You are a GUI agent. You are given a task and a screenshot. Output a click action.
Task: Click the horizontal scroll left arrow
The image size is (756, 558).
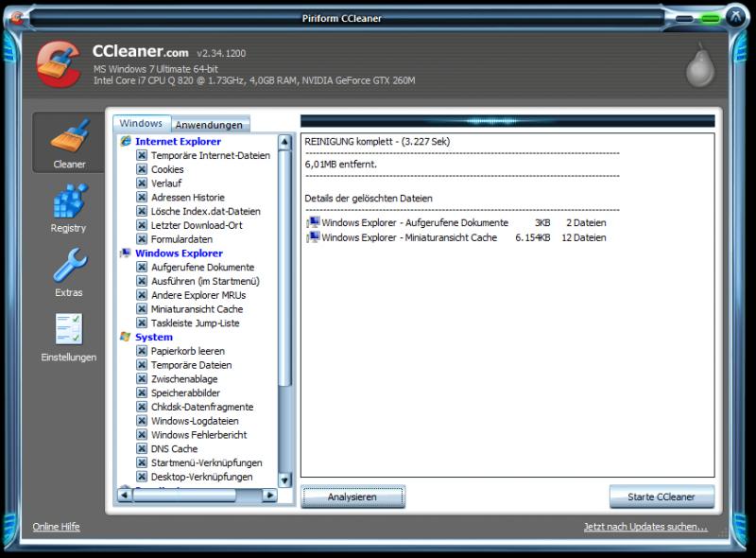click(x=125, y=495)
